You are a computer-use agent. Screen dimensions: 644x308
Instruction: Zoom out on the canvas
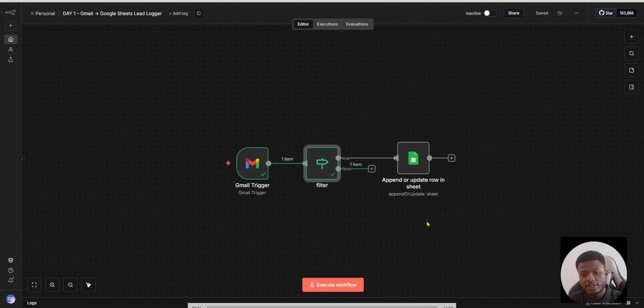pos(70,285)
